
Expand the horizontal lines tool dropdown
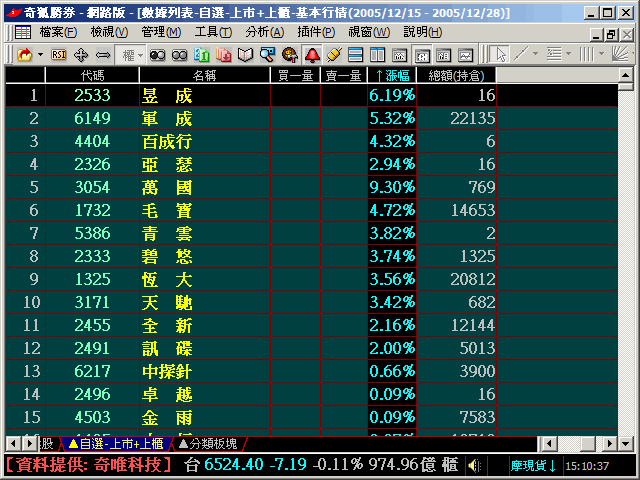[569, 54]
